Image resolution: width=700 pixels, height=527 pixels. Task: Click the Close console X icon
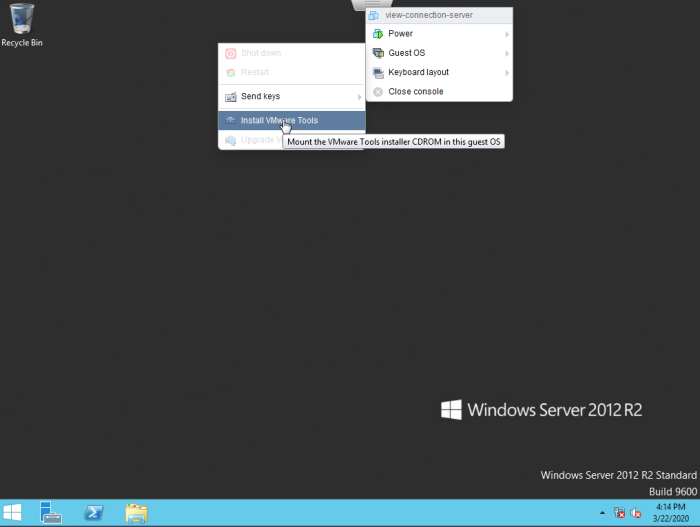[x=378, y=92]
